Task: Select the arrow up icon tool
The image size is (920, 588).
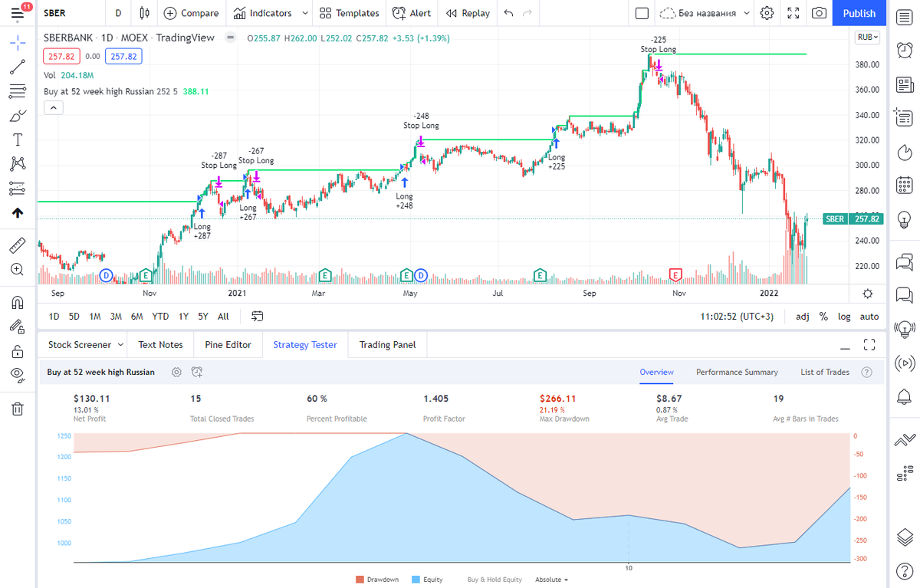Action: pos(17,213)
